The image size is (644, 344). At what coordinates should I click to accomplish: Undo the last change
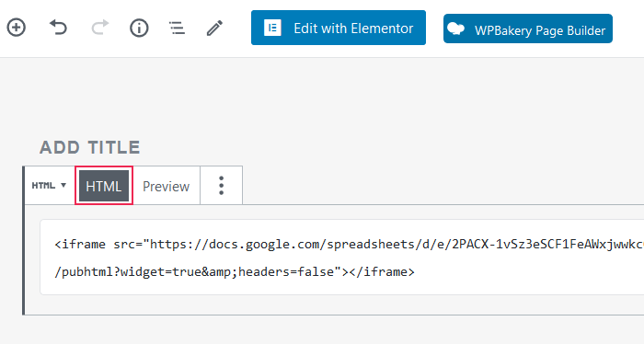pyautogui.click(x=58, y=28)
